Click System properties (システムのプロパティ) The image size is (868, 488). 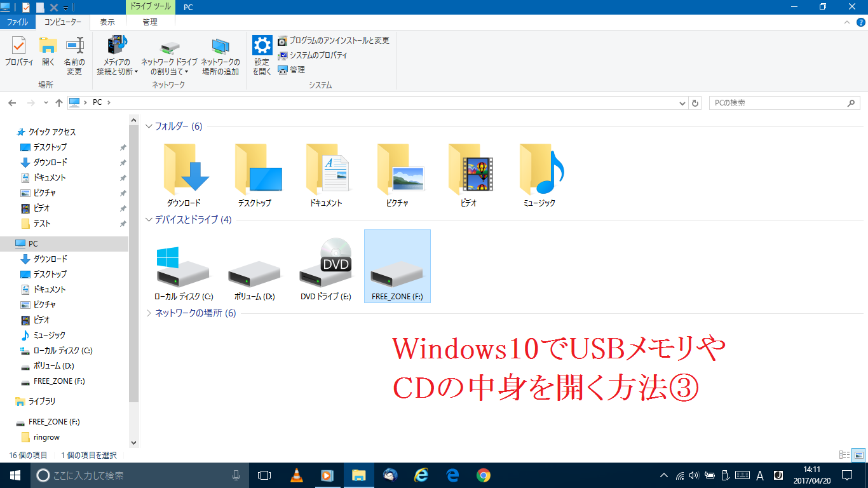313,55
